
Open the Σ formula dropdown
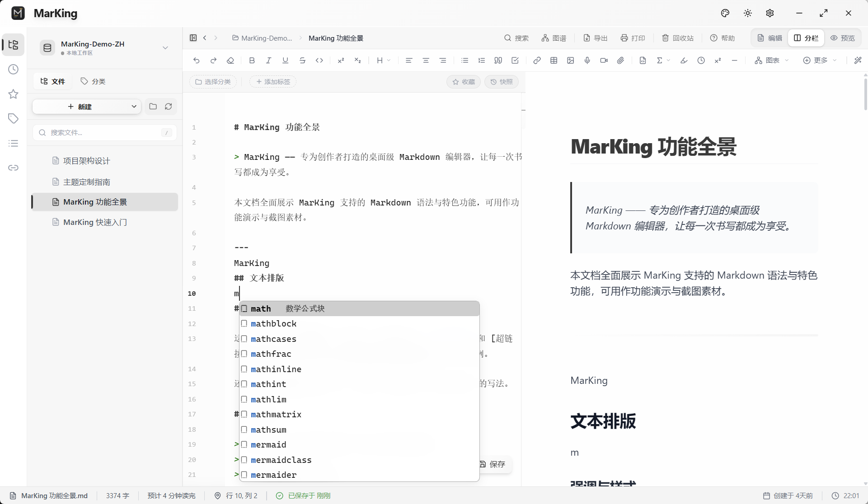(x=663, y=61)
